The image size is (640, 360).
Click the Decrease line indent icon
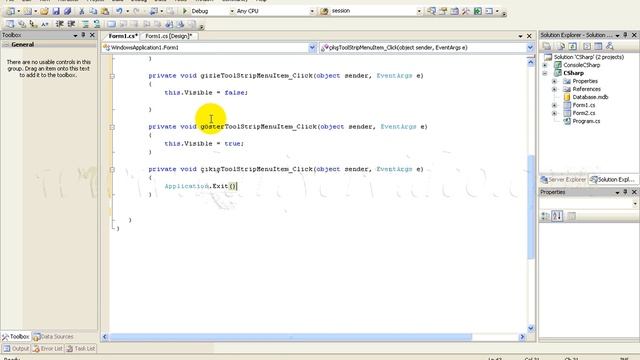[60, 24]
